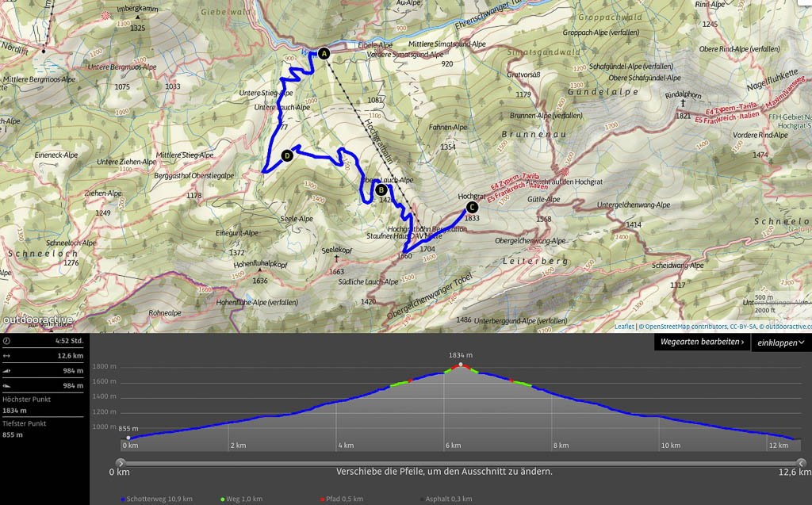Select waypoint marker D on the map

point(287,156)
